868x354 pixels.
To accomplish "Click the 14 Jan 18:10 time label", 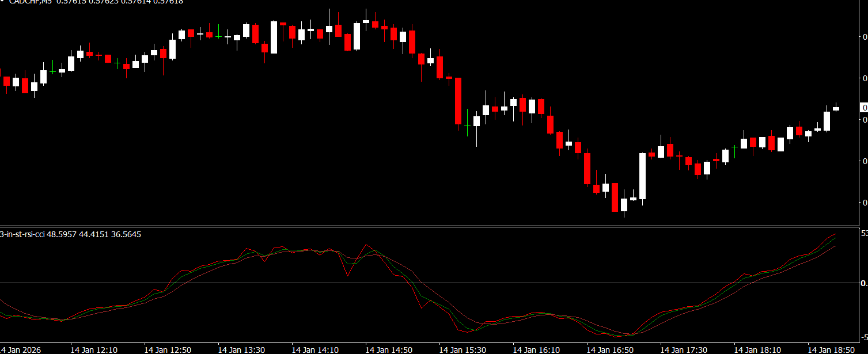I will (x=757, y=349).
